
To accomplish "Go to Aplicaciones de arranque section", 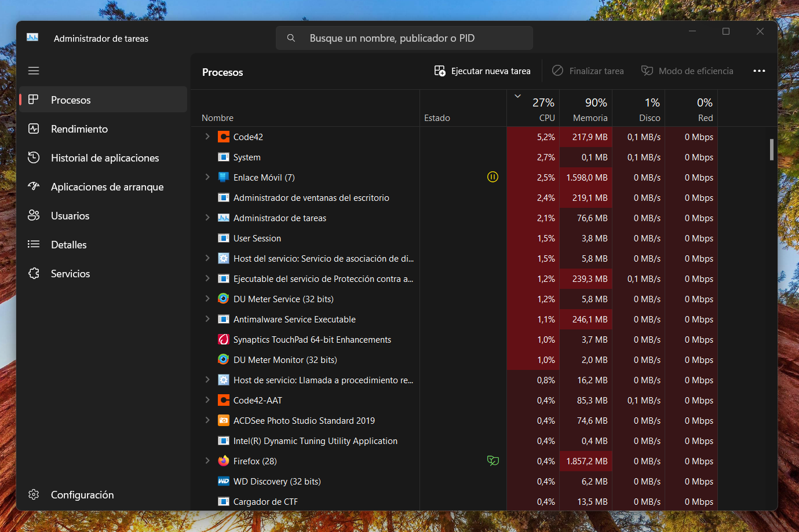I will coord(107,187).
